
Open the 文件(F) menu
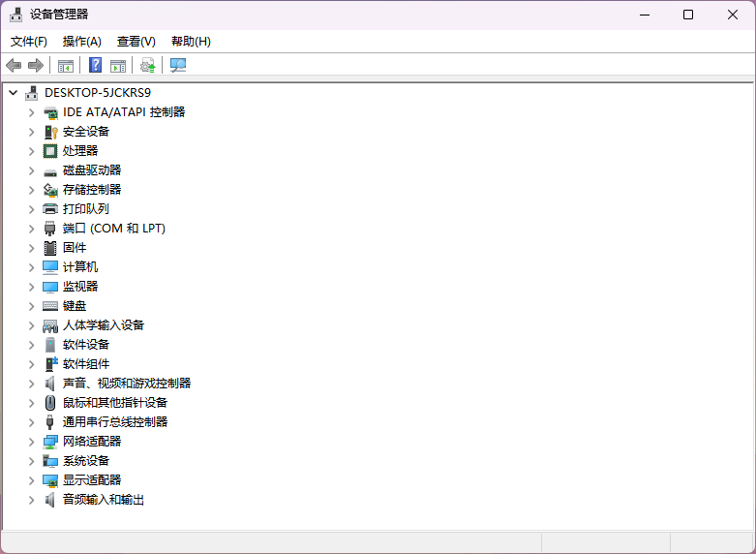pyautogui.click(x=29, y=42)
